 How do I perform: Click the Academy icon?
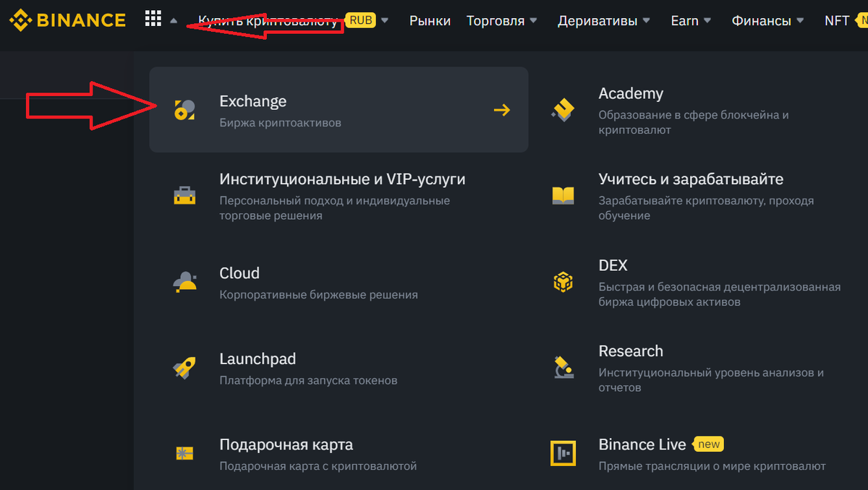[x=563, y=110]
